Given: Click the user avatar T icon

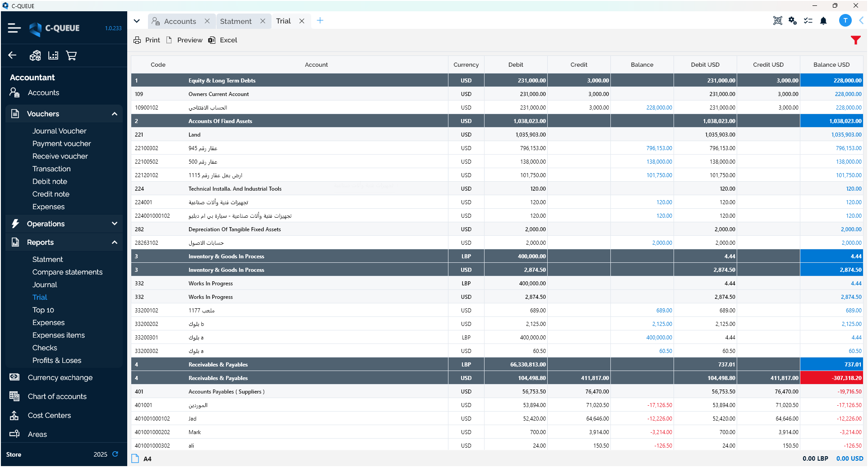Looking at the screenshot, I should pos(845,21).
